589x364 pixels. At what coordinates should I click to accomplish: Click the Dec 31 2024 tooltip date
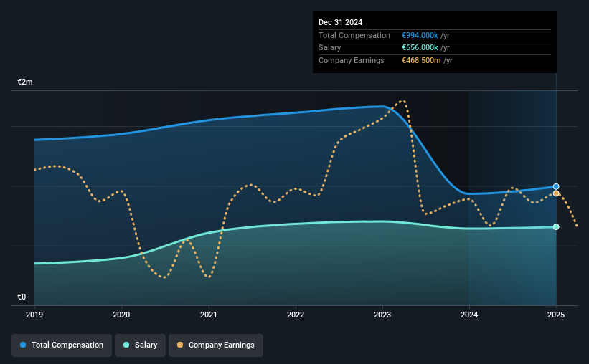(x=340, y=22)
